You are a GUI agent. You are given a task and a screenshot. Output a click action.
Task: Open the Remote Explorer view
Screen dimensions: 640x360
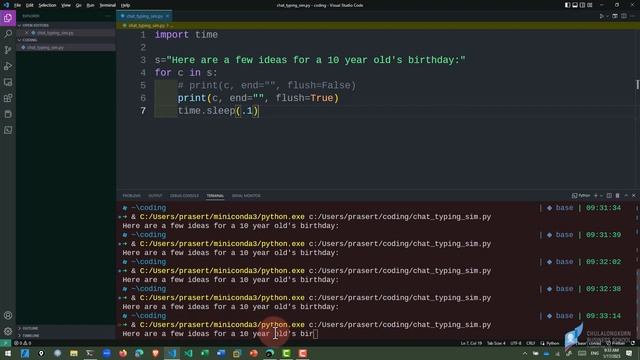tap(8, 82)
